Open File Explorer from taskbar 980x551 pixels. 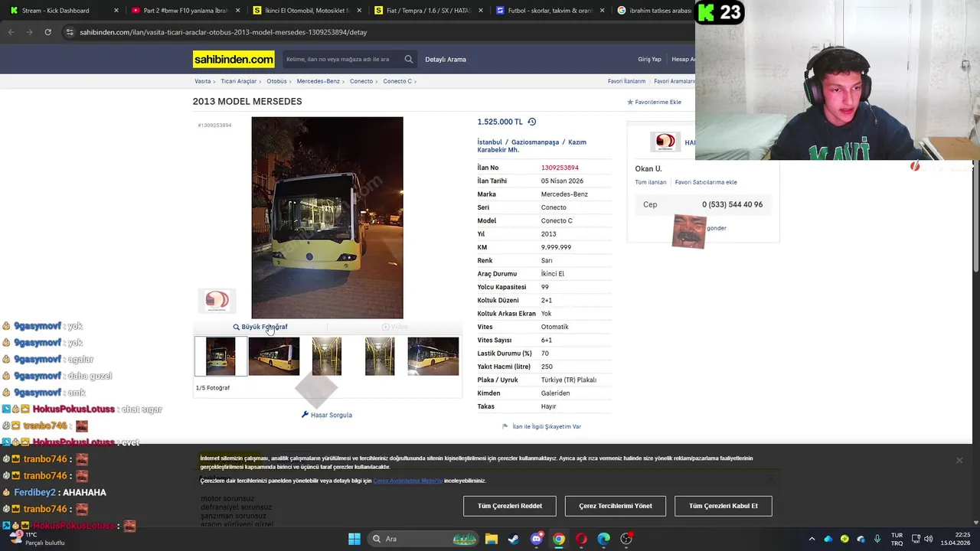pyautogui.click(x=492, y=539)
